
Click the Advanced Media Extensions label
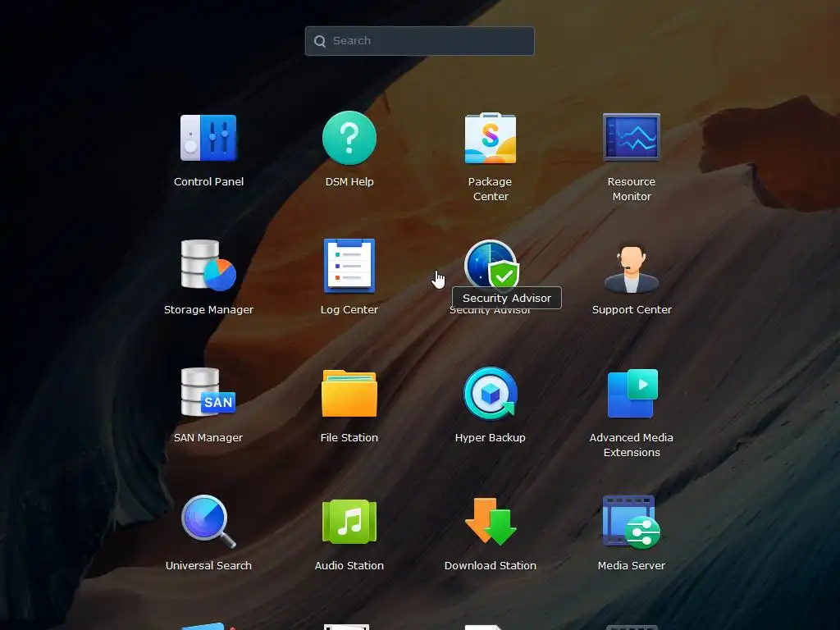pos(632,445)
